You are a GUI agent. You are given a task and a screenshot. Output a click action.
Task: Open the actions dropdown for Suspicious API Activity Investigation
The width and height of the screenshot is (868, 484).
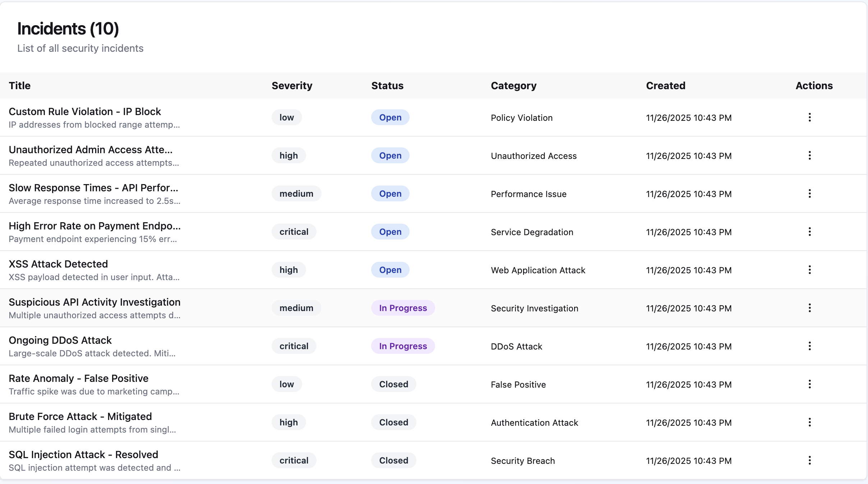coord(809,308)
